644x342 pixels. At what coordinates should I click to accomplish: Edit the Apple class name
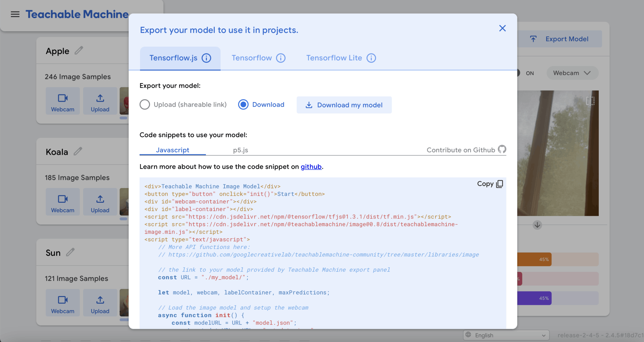coord(79,51)
